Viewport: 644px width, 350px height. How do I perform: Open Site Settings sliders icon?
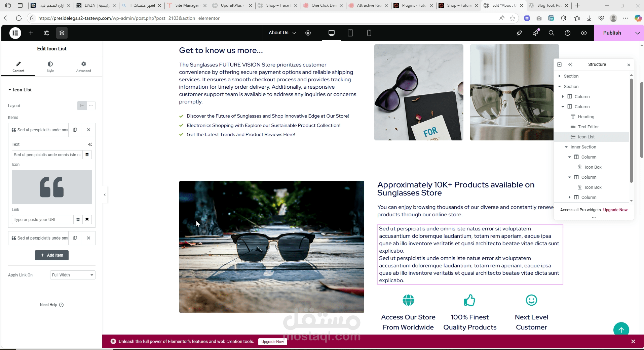(x=46, y=33)
